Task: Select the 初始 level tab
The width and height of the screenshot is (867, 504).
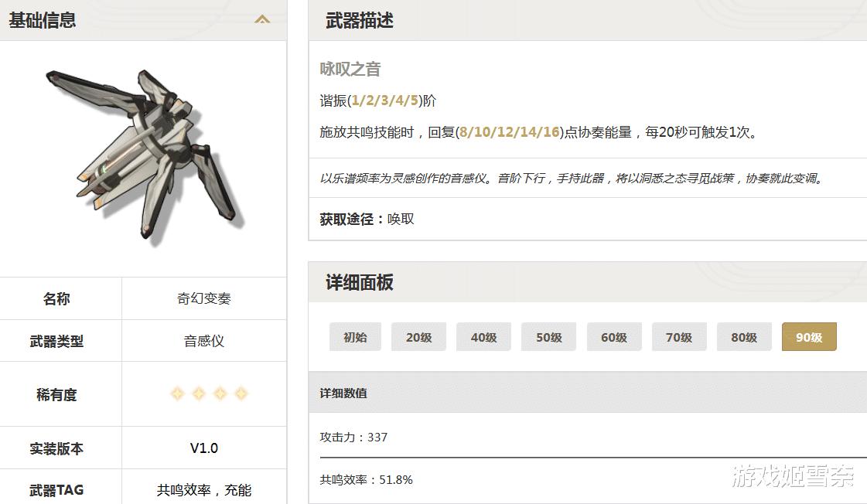Action: tap(355, 337)
